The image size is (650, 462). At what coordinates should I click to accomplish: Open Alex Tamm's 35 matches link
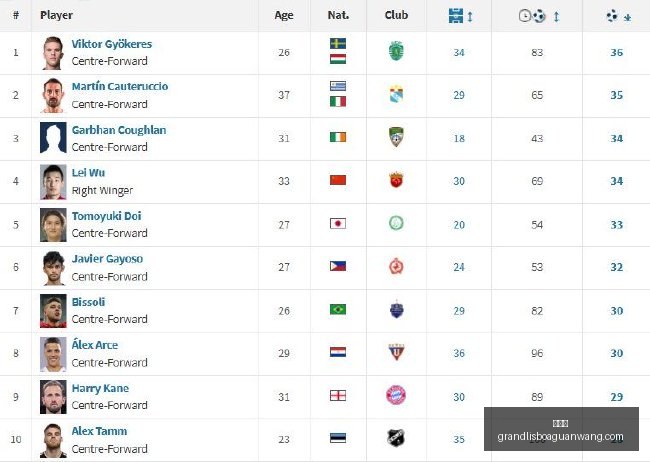pos(459,439)
